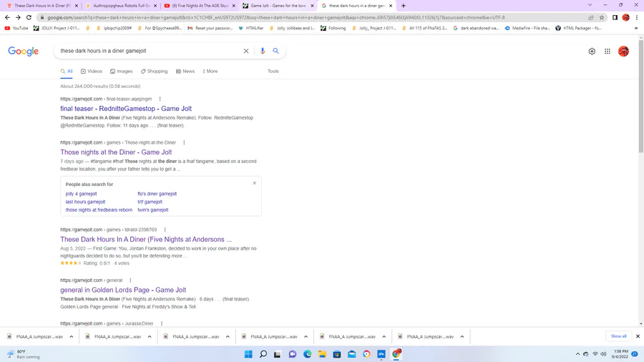Viewport: 644px width, 362px height.
Task: Select the Videos search filter
Action: pyautogui.click(x=91, y=71)
